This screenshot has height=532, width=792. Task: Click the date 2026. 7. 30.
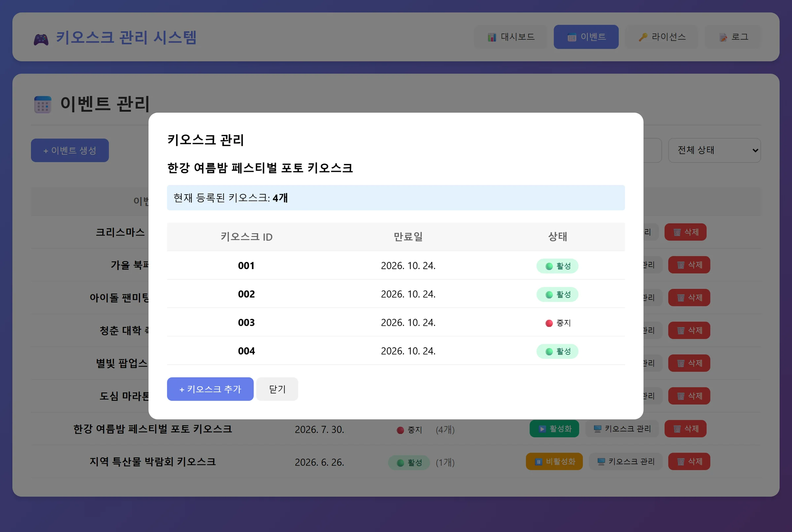pyautogui.click(x=319, y=429)
